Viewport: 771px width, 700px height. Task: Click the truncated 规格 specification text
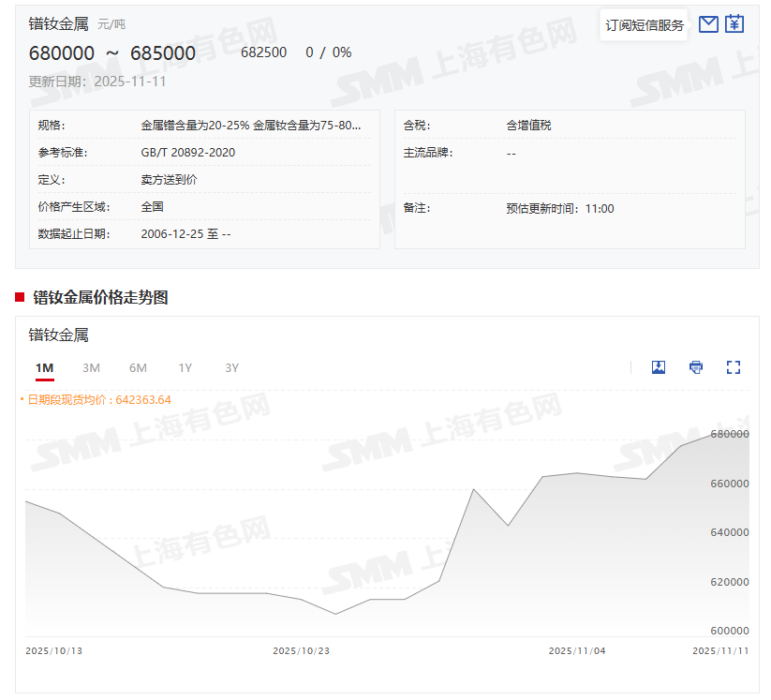(x=251, y=125)
